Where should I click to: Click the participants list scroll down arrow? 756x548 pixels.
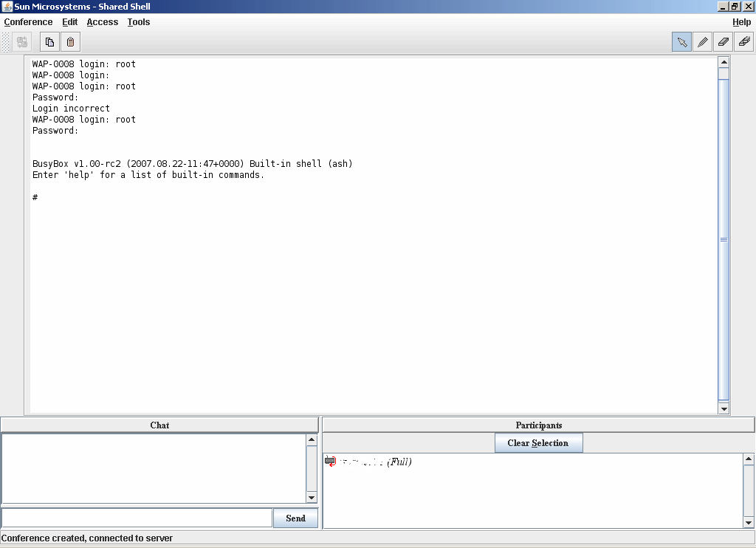749,522
